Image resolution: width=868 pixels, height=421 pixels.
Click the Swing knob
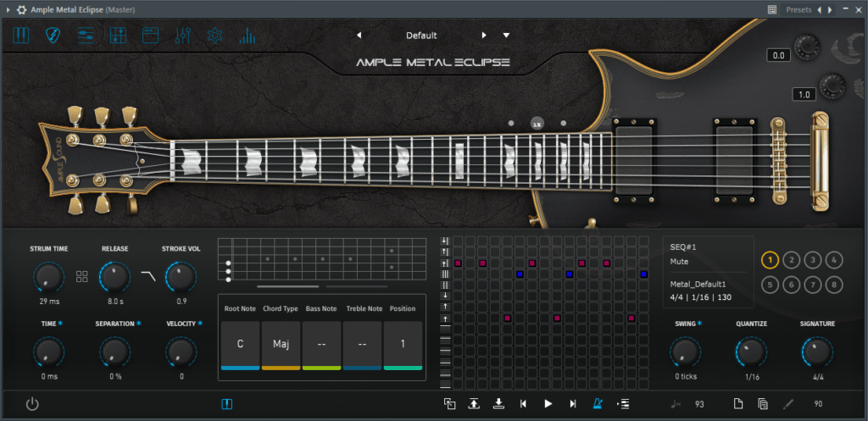[x=685, y=352]
